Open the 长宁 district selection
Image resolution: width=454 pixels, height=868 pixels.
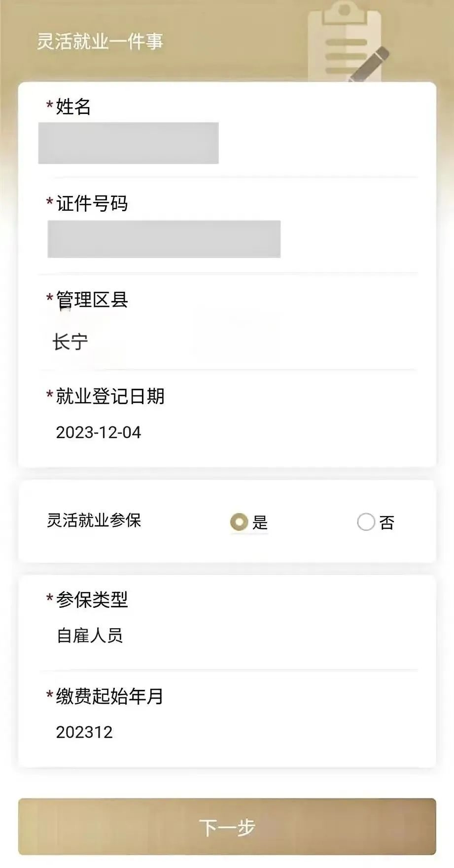pyautogui.click(x=70, y=342)
